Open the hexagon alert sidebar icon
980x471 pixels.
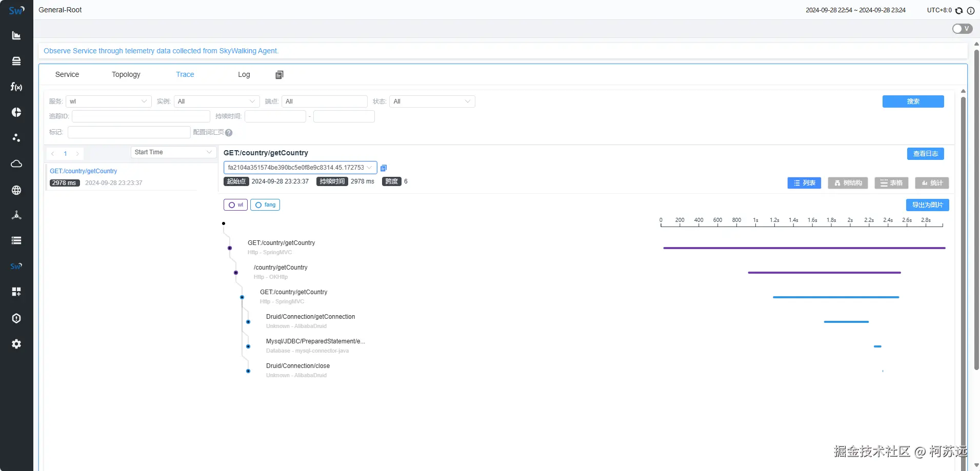(x=16, y=318)
